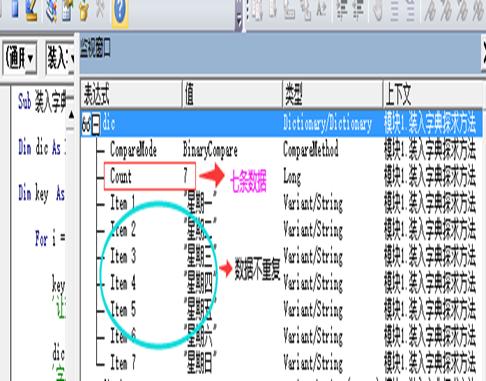Click the 类型 column header
Screen dimensions: 486x381
click(332, 95)
